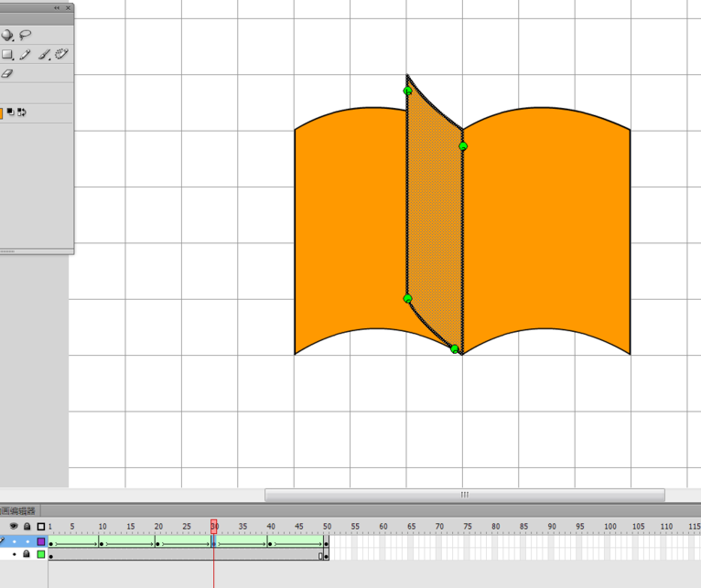This screenshot has width=701, height=588.
Task: Click frame number 90 on the timeline ruler
Action: [x=552, y=527]
